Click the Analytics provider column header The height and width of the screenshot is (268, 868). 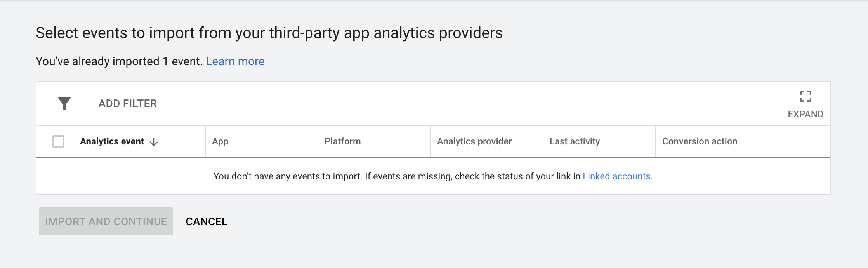474,141
